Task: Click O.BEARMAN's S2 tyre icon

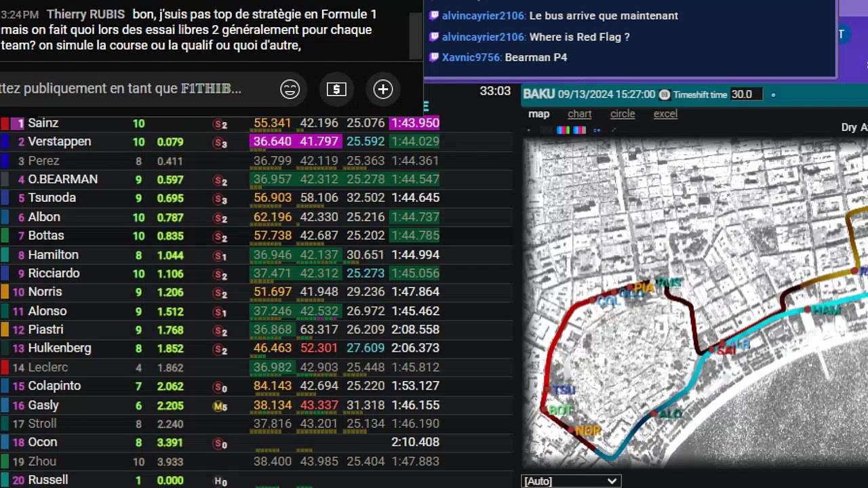Action: (220, 180)
